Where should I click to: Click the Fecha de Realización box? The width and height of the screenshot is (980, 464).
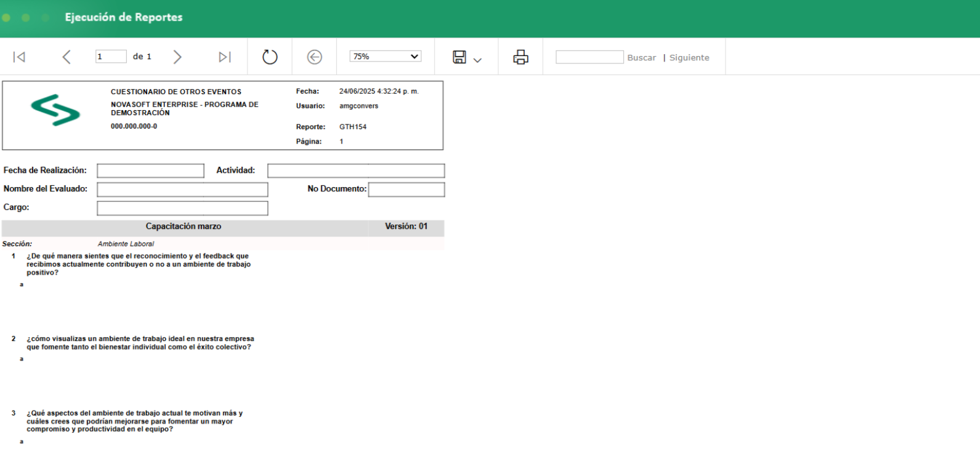tap(150, 170)
